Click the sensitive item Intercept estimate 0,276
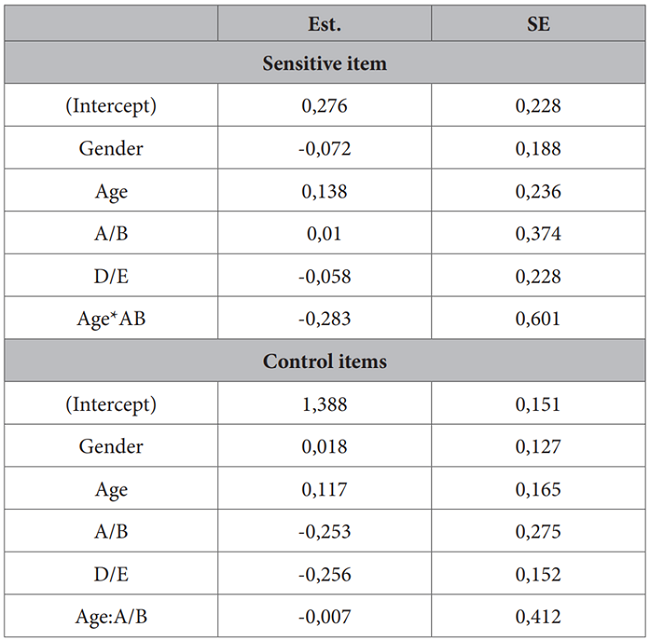Viewport: 650px width, 641px height. click(324, 106)
